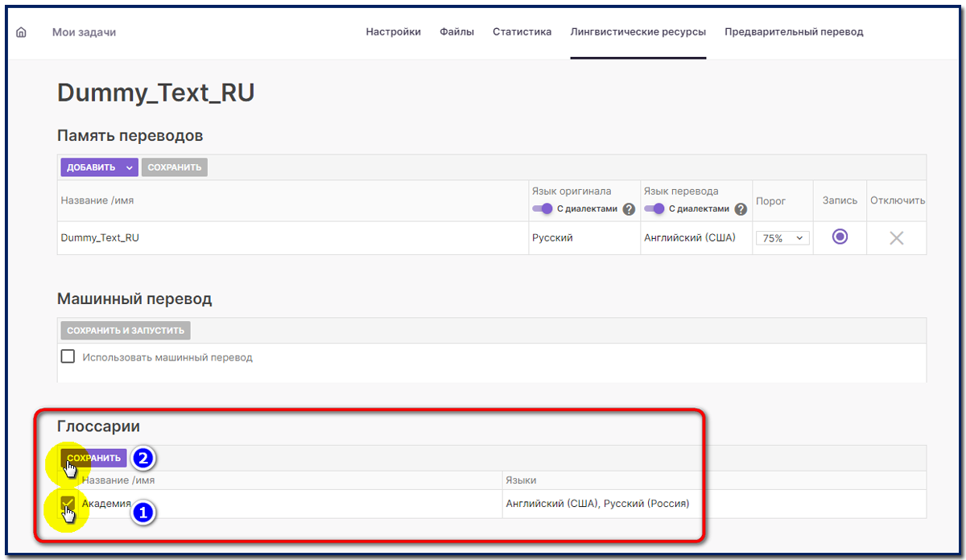Click the X icon to disable Dummy_Text_RU memory
This screenshot has height=560, width=966.
coord(896,238)
